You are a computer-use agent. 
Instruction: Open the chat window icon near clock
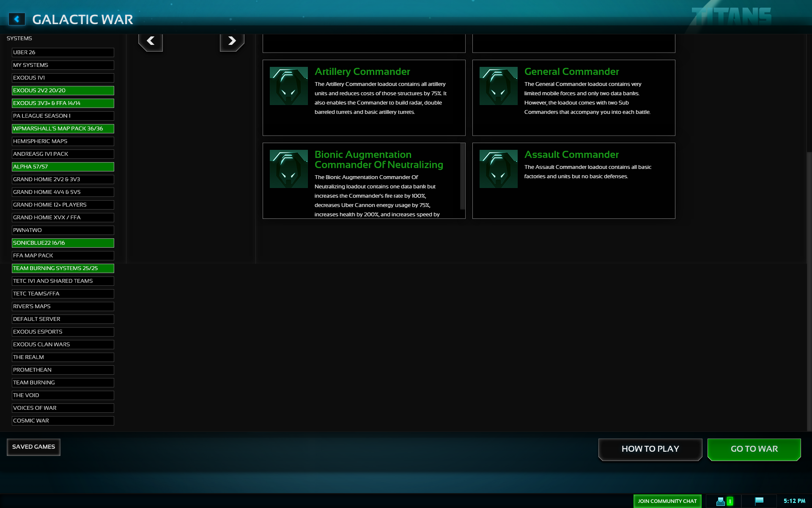[x=759, y=501]
